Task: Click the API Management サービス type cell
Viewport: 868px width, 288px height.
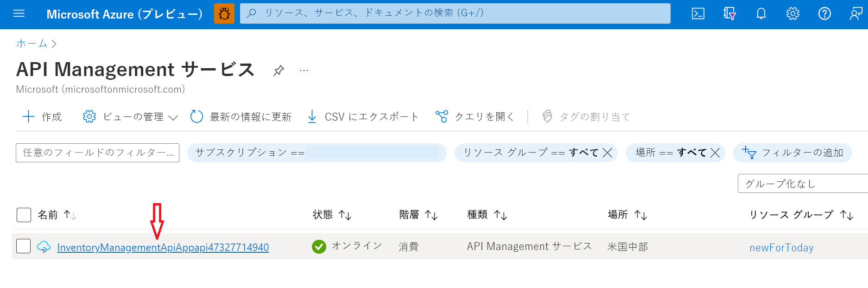Action: (x=529, y=246)
